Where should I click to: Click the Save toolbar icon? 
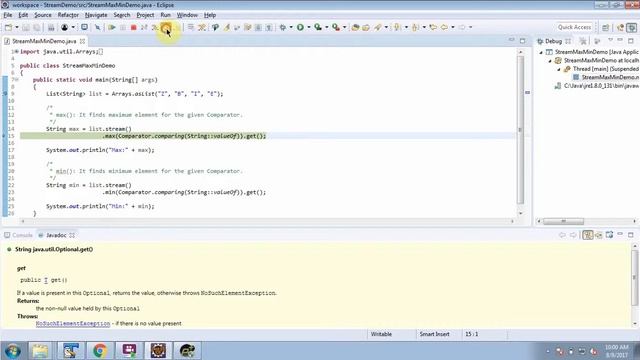26,27
